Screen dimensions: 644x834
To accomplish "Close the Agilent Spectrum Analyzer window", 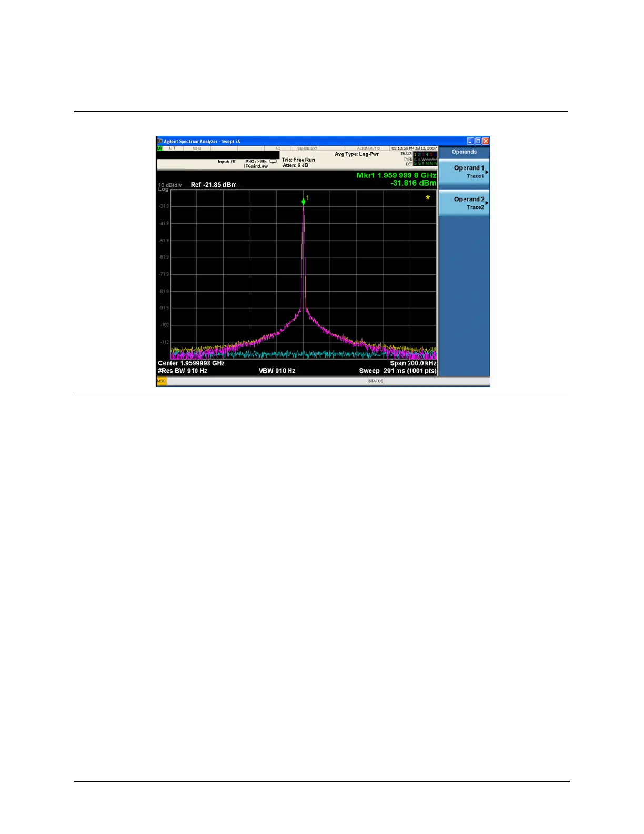I will [x=486, y=141].
